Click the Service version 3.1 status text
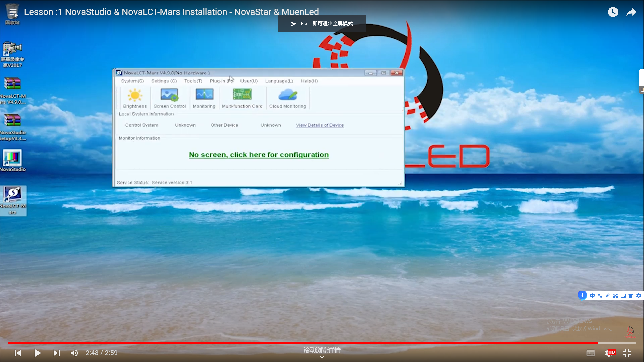Image resolution: width=644 pixels, height=362 pixels. 171,183
